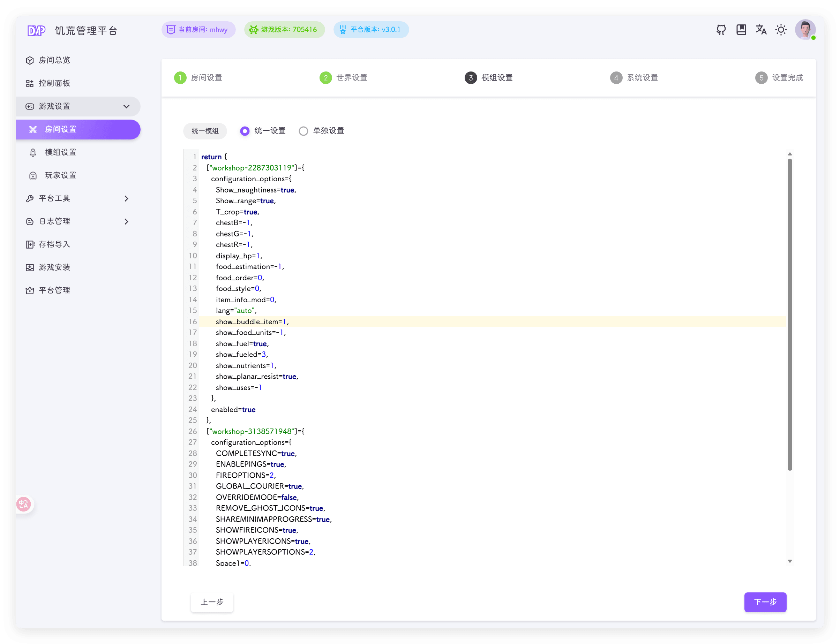Click the code editor vertical scrollbar
Viewport: 840px width, 644px height.
click(789, 315)
